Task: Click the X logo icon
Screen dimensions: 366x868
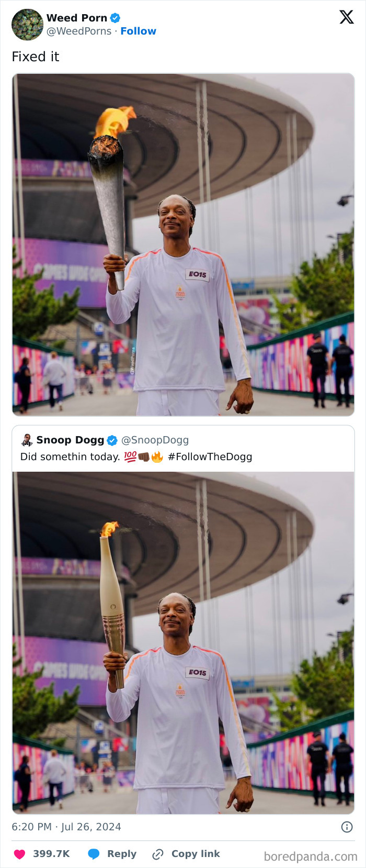Action: pyautogui.click(x=346, y=17)
